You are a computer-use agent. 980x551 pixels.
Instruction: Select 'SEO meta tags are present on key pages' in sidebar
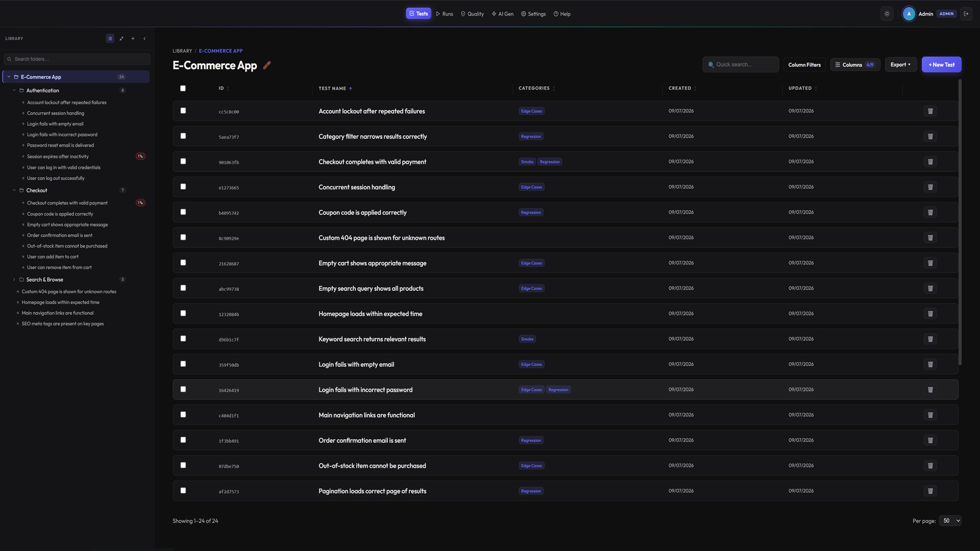(62, 324)
